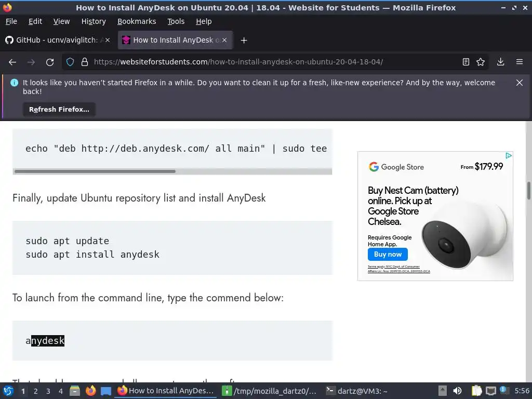Click the removable media eject tray icon
The width and height of the screenshot is (532, 399).
tap(443, 391)
